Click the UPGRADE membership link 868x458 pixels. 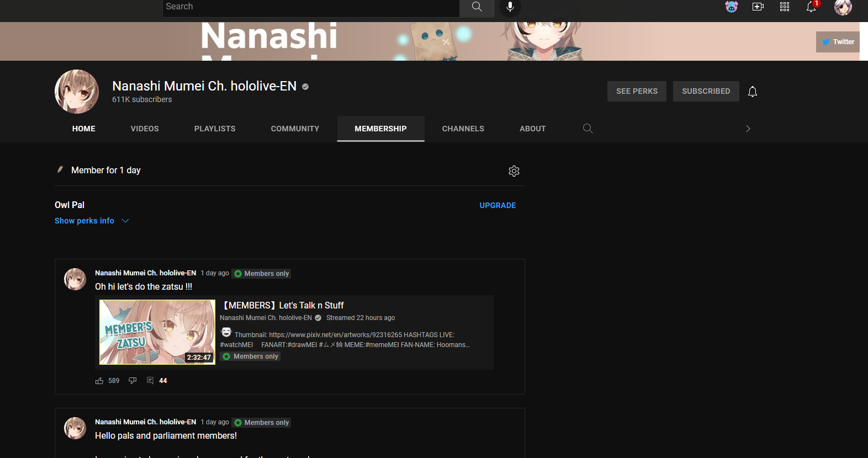(x=497, y=205)
